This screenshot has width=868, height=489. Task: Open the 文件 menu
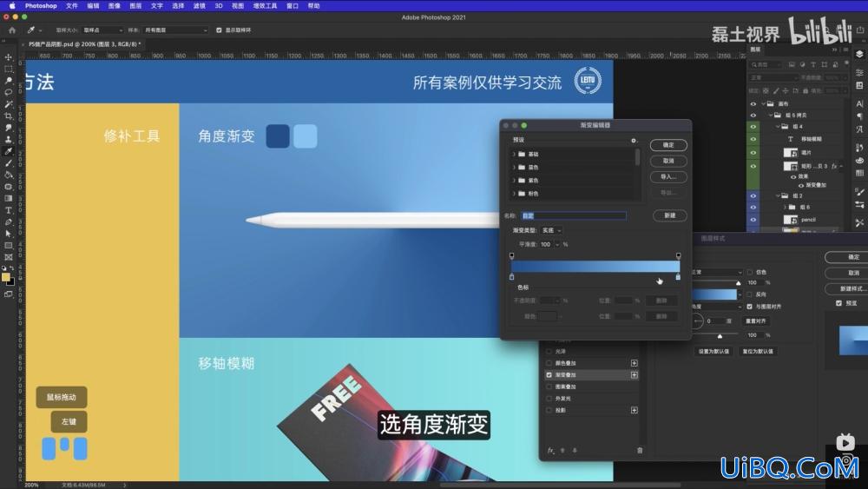72,5
